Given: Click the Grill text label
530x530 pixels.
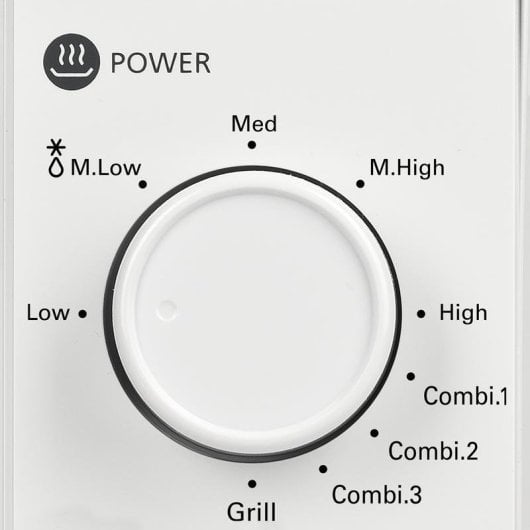Looking at the screenshot, I should click(251, 512).
